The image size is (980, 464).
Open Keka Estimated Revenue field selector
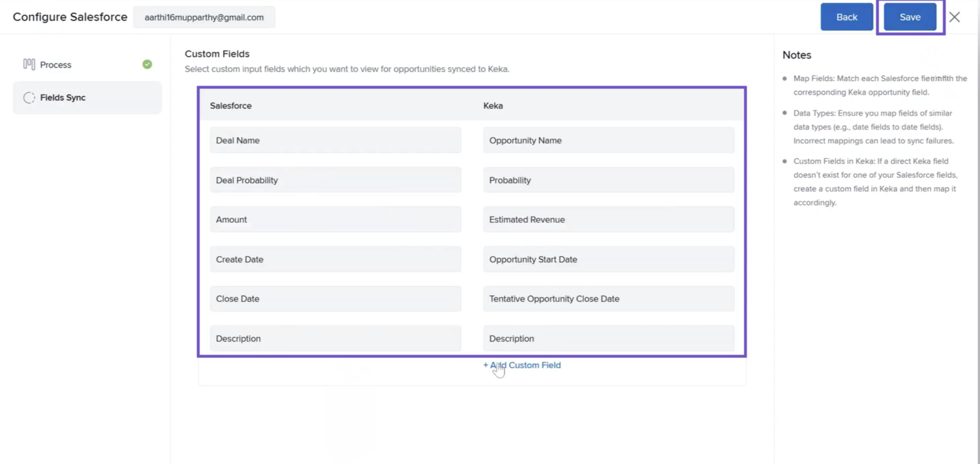click(608, 220)
